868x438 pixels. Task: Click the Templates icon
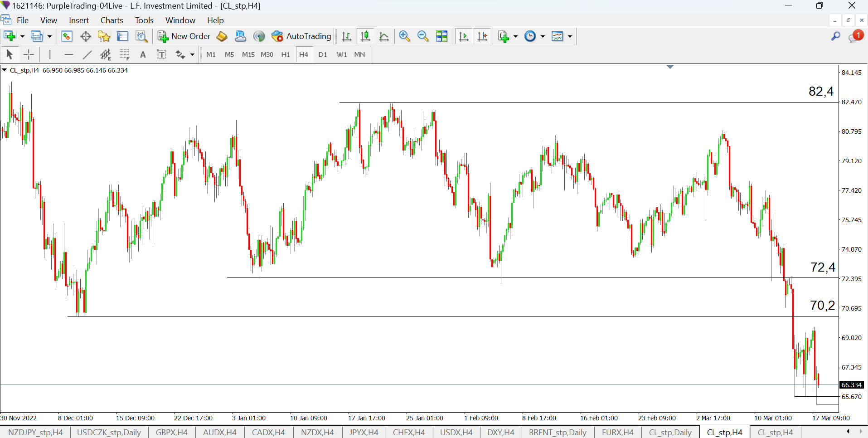click(558, 36)
